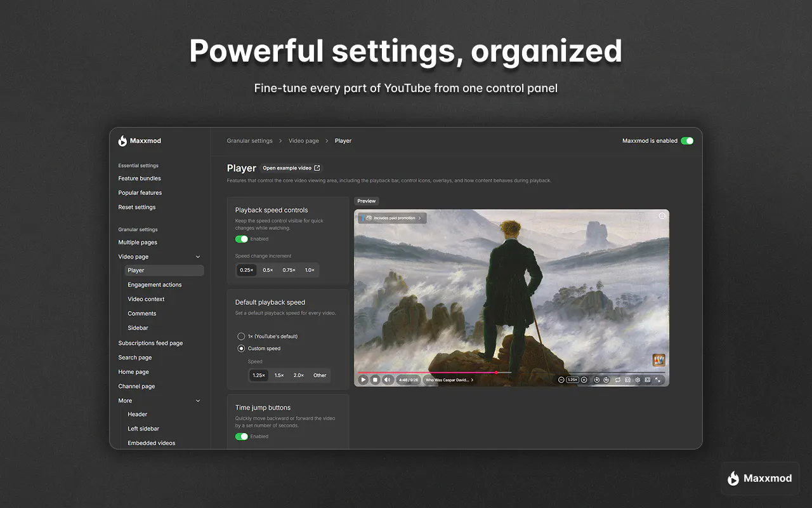Open Comments settings in sidebar

pyautogui.click(x=142, y=314)
